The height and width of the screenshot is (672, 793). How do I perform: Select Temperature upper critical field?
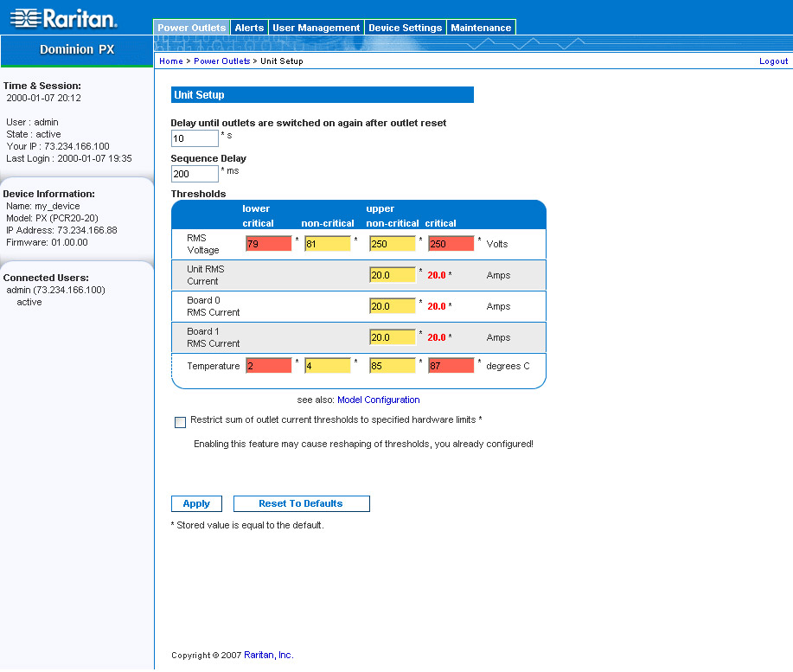point(451,366)
